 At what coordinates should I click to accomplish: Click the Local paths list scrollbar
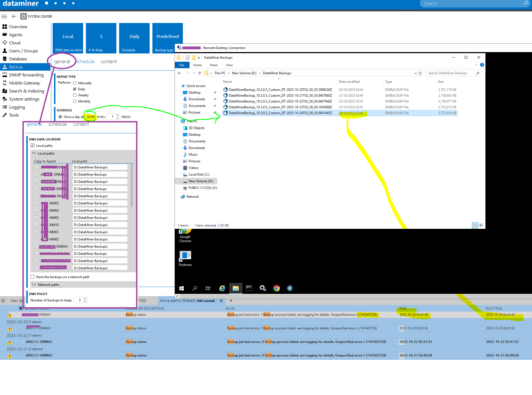132,186
